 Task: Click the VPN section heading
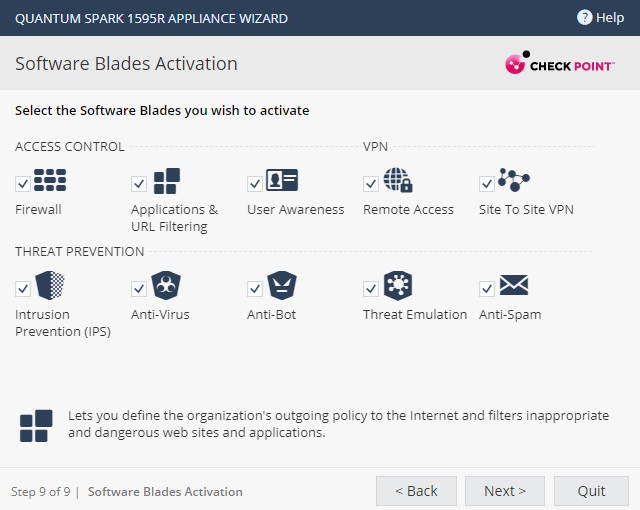[375, 146]
